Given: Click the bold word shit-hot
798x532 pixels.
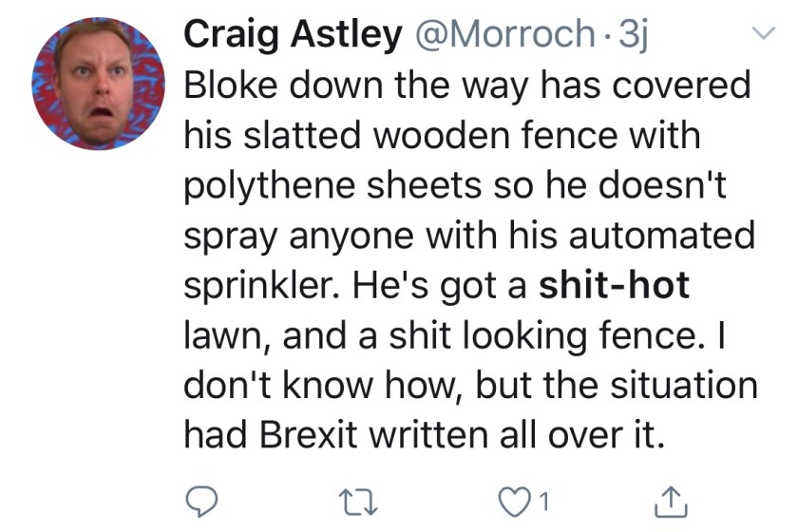Looking at the screenshot, I should click(614, 287).
